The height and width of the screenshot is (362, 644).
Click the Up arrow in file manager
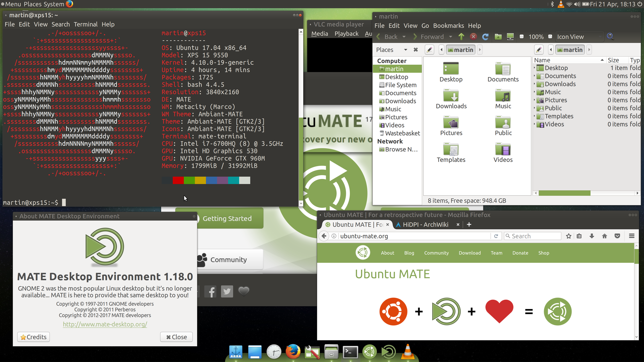point(461,37)
